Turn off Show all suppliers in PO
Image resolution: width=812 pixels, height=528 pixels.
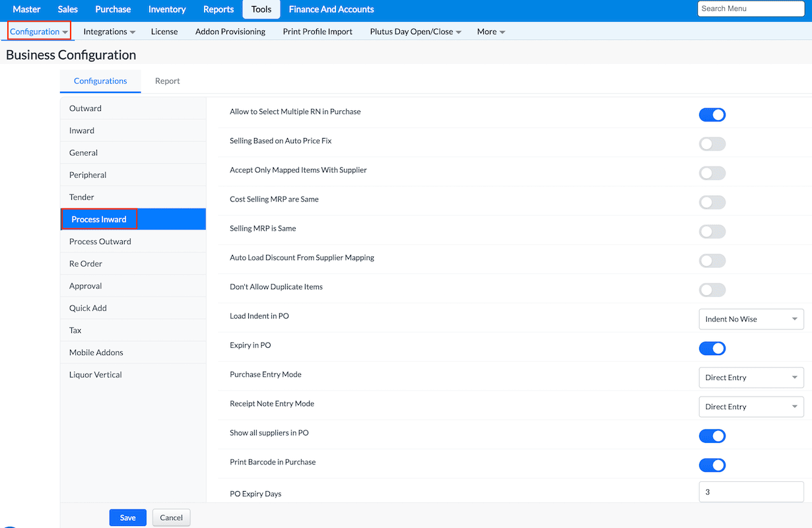(x=712, y=436)
